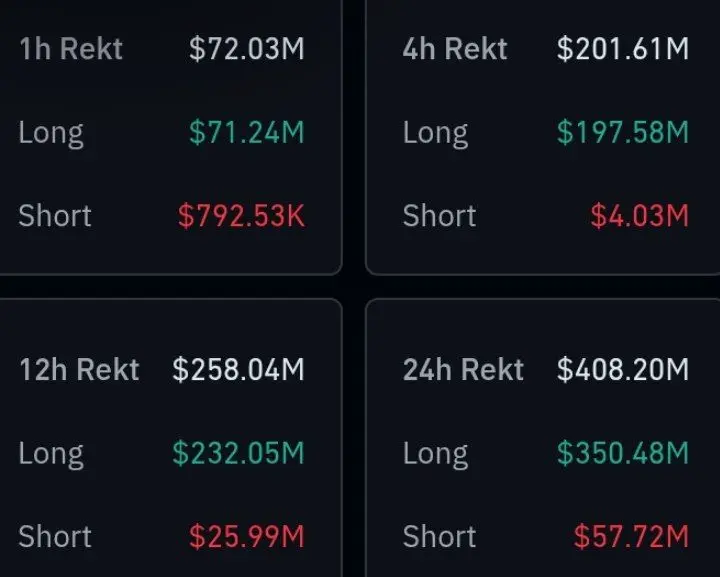Click the 1h Rekt label
This screenshot has width=720, height=577.
point(71,49)
